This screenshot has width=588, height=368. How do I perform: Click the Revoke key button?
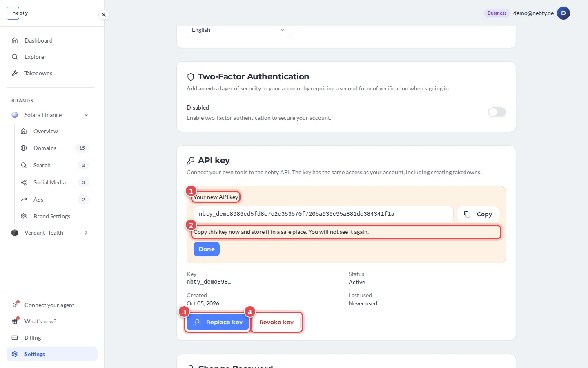tap(276, 322)
